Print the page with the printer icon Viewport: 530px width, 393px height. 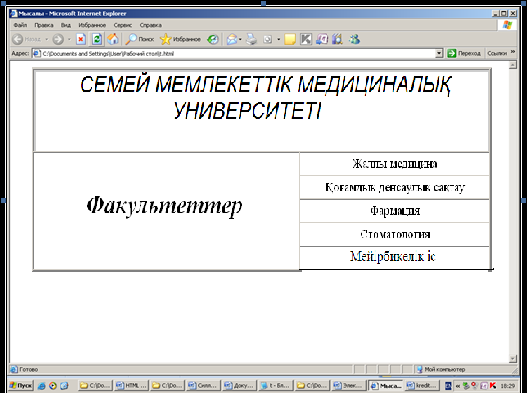click(x=251, y=39)
